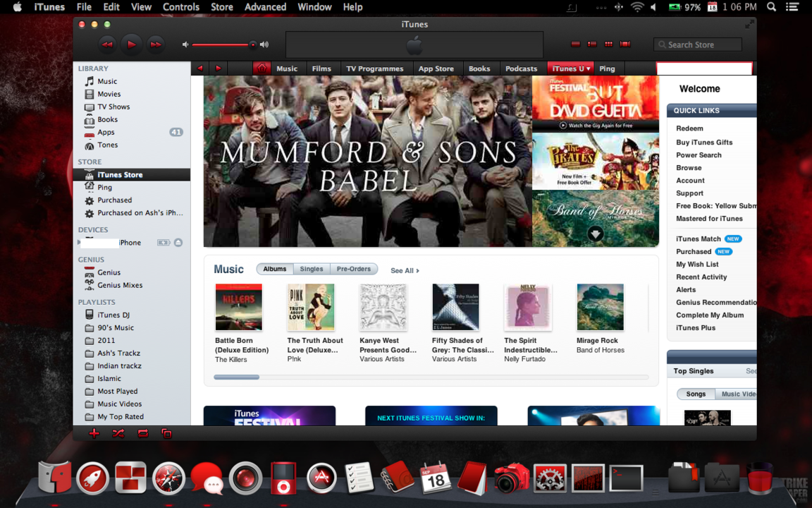Open the App Store tab
Image resolution: width=812 pixels, height=508 pixels.
436,68
